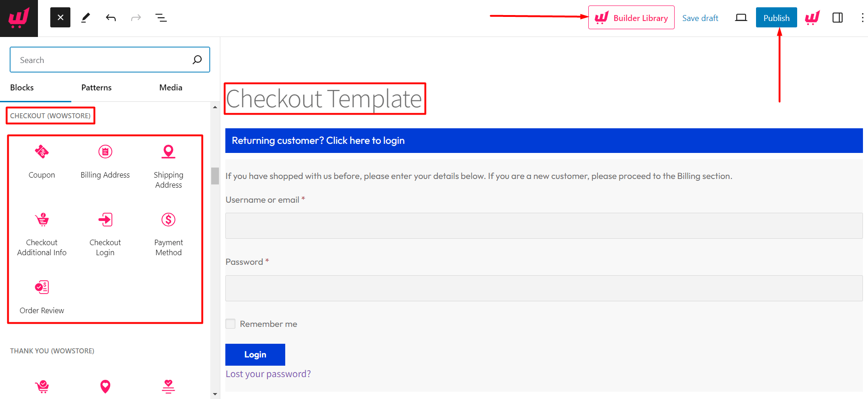Open the Builder Library
Viewport: 868px width, 399px height.
point(631,17)
